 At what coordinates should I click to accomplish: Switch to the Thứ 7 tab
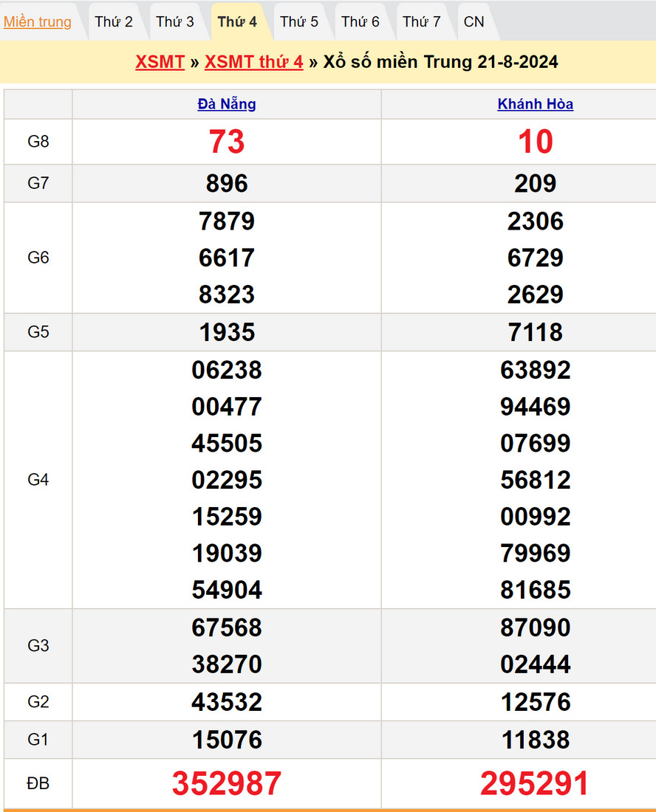[x=422, y=22]
